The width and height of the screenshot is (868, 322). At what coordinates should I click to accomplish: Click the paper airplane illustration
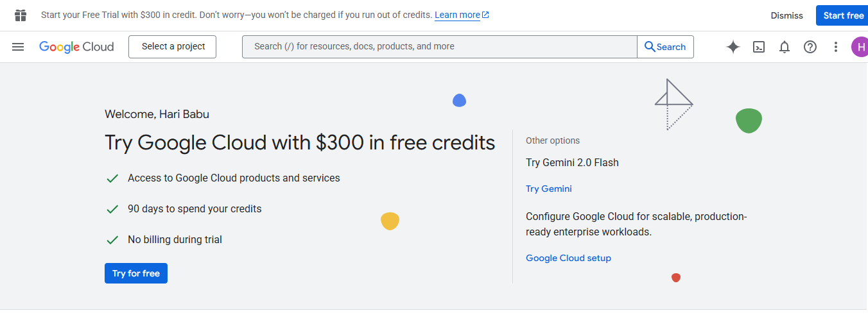point(672,103)
